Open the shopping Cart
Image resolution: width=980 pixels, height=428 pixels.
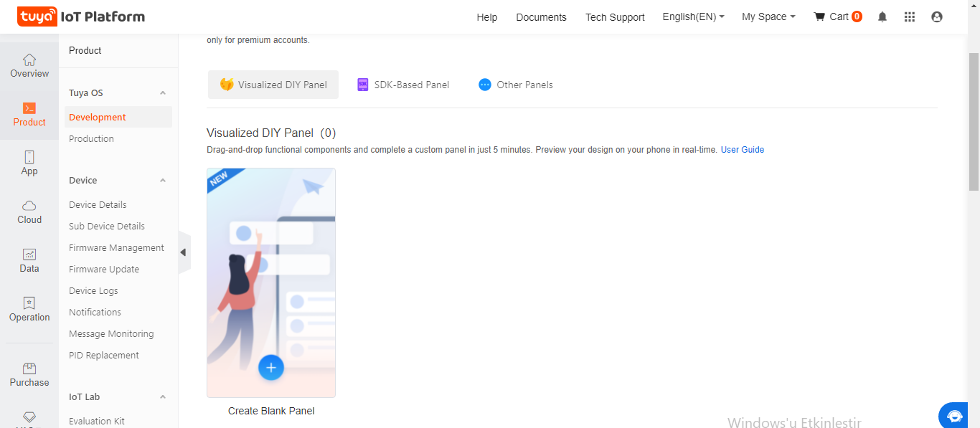click(x=837, y=17)
